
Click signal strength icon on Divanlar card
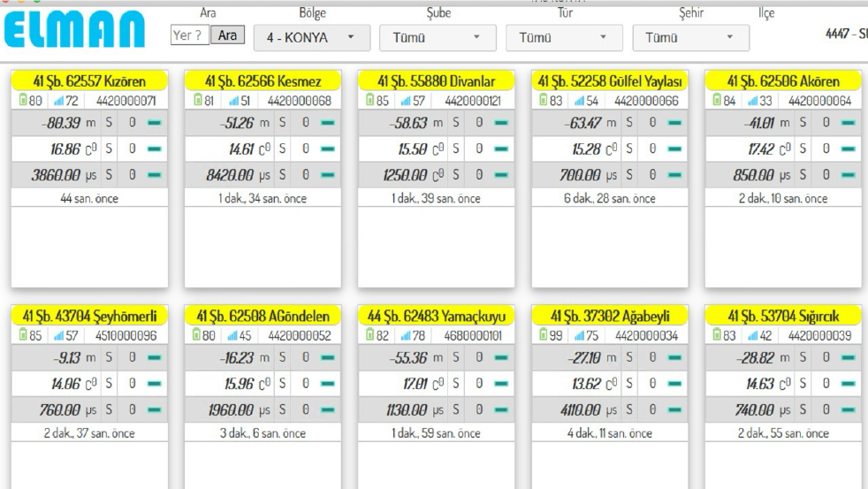click(406, 101)
